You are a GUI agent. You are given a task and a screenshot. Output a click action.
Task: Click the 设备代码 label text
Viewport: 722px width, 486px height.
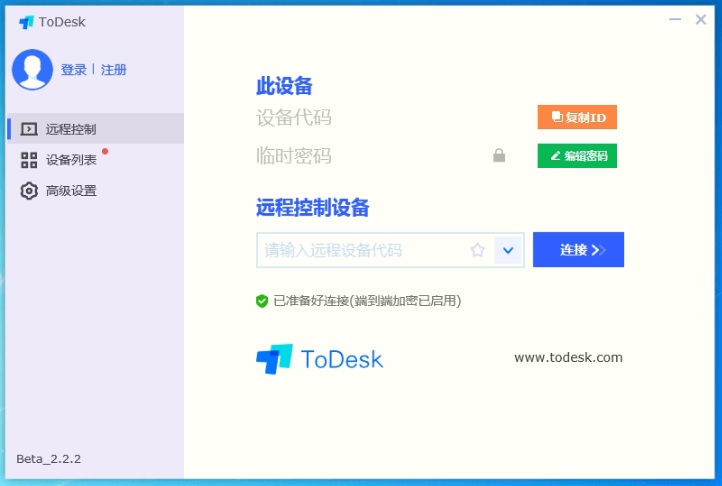pos(294,117)
